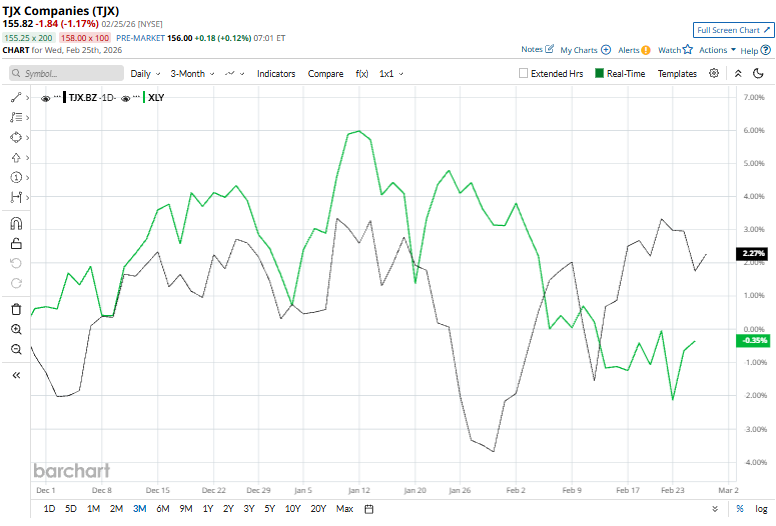Open the Compare menu
The width and height of the screenshot is (776, 526).
point(325,74)
